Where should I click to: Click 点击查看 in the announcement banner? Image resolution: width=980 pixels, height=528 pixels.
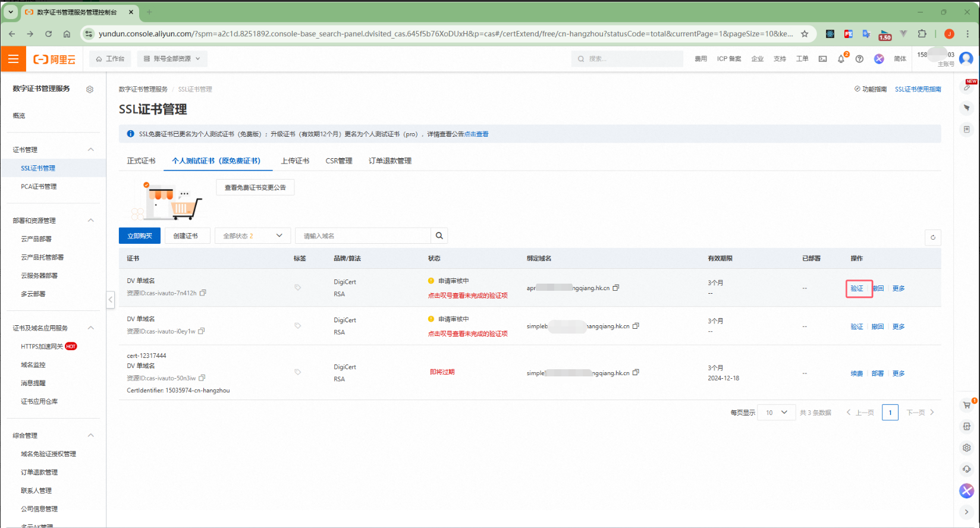coord(476,134)
